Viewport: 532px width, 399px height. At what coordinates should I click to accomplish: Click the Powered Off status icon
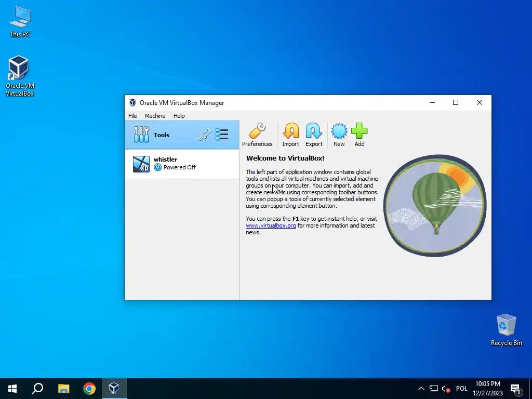tap(157, 167)
